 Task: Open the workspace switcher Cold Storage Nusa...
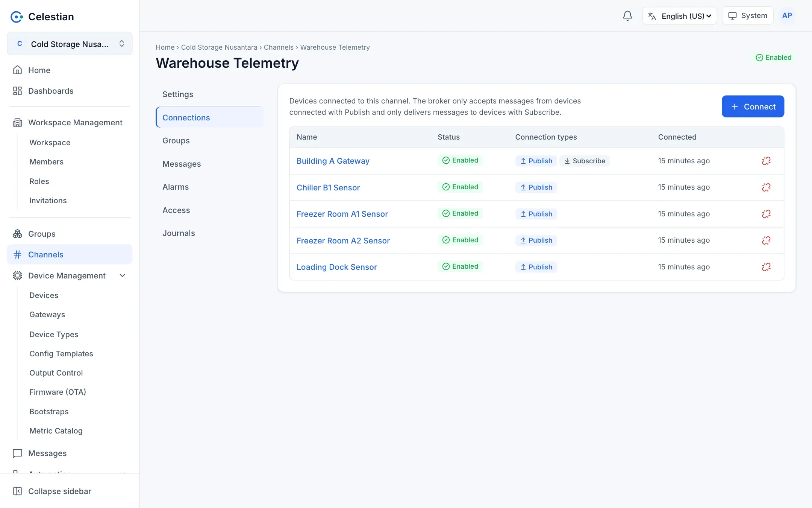coord(70,44)
